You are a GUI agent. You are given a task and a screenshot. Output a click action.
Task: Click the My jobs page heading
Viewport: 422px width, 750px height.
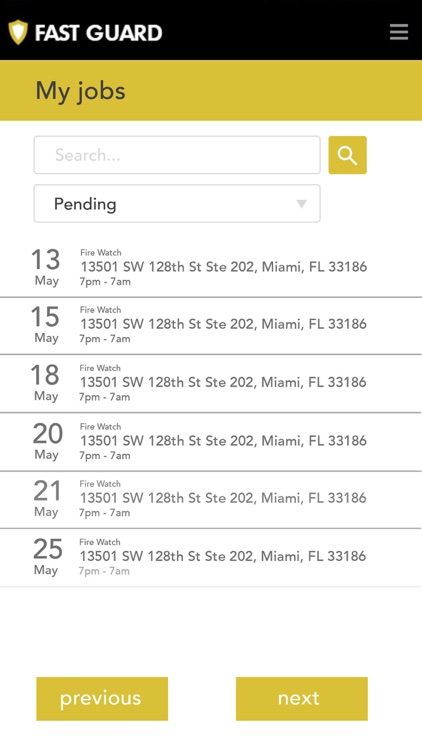(80, 91)
